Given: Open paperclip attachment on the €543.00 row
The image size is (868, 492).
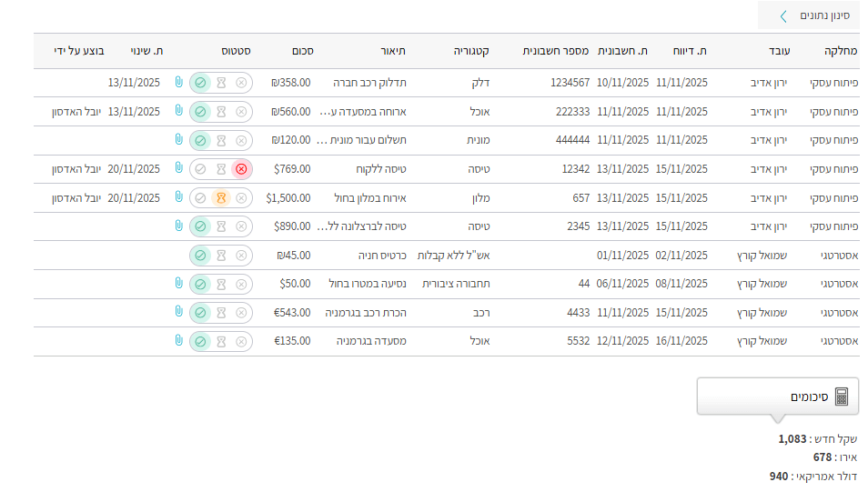Looking at the screenshot, I should click(x=178, y=312).
